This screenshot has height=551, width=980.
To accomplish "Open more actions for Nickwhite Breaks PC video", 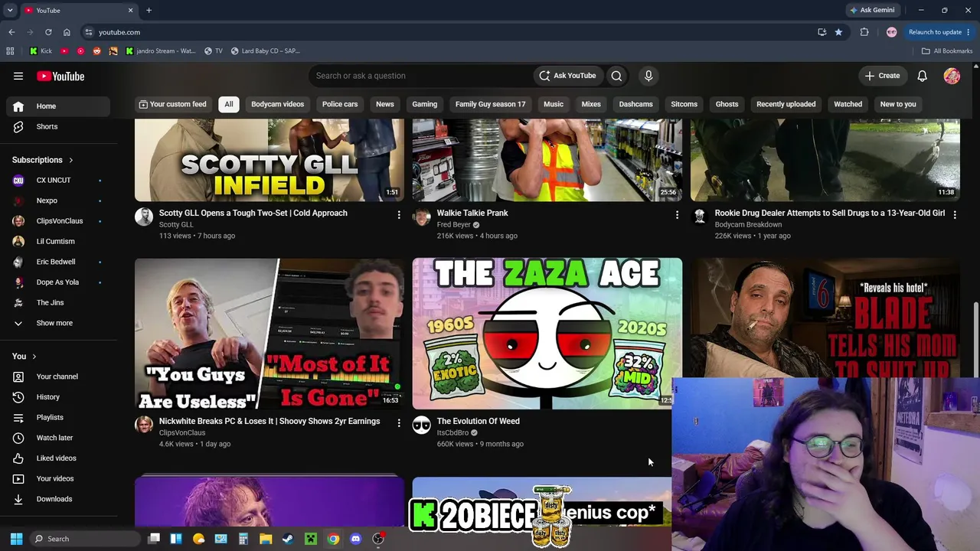I will pos(399,423).
